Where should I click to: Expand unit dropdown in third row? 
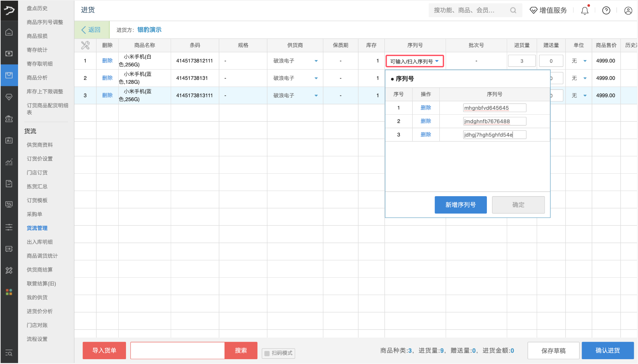click(x=585, y=96)
